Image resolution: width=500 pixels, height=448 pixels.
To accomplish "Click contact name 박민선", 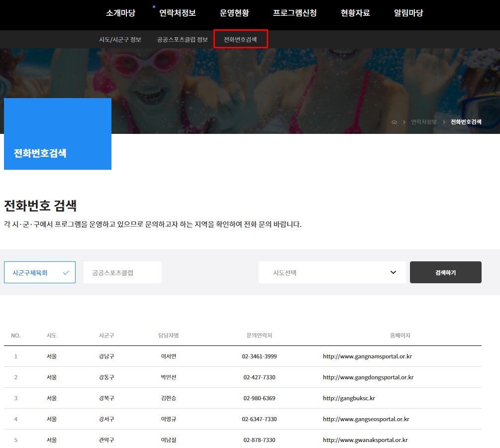I will pyautogui.click(x=169, y=377).
